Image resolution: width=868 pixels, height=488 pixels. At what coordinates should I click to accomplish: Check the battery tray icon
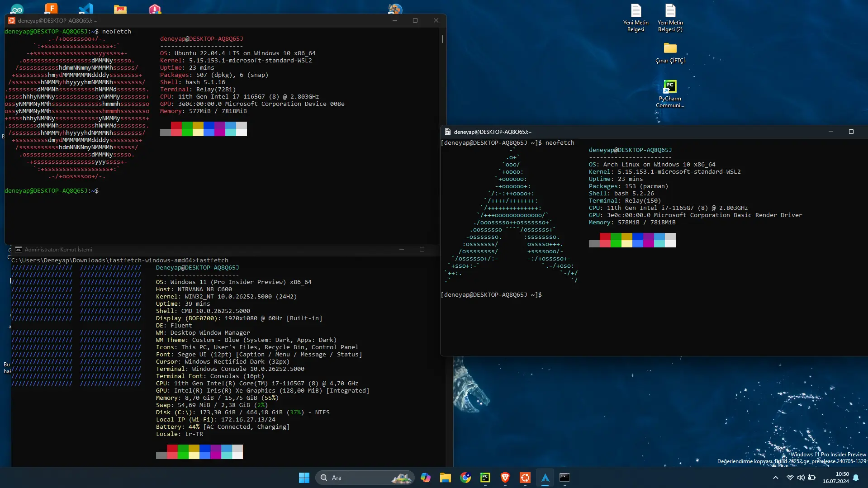pyautogui.click(x=812, y=478)
